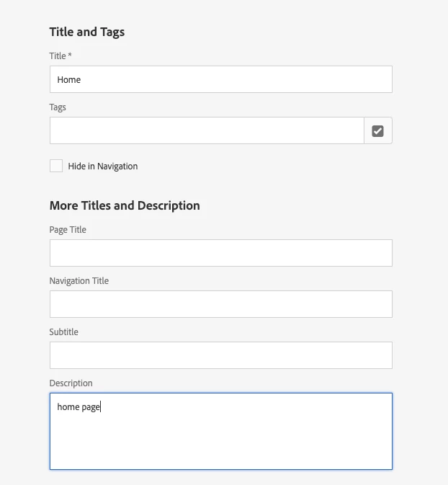Click the required asterisk beside Title
The height and width of the screenshot is (485, 448).
pyautogui.click(x=70, y=55)
